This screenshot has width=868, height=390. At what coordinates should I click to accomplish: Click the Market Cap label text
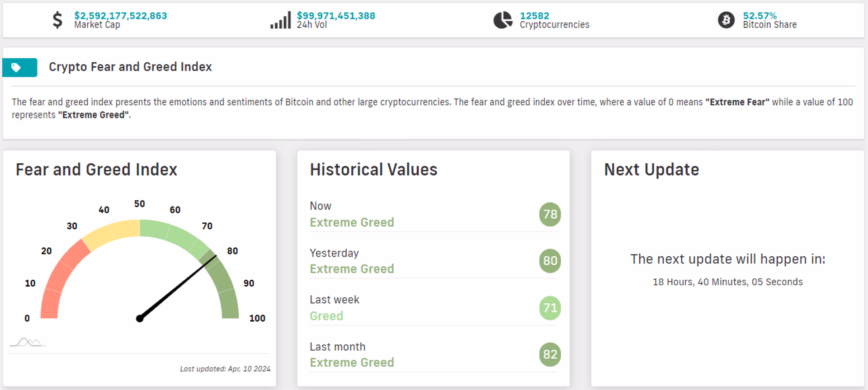(97, 25)
